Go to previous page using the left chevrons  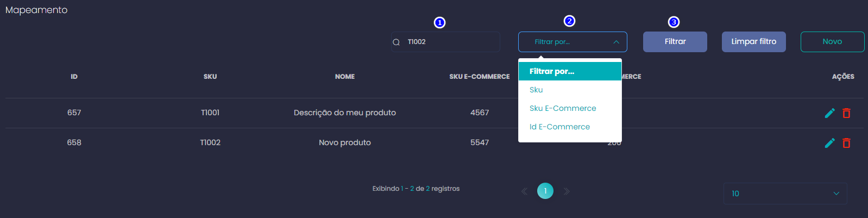coord(524,191)
